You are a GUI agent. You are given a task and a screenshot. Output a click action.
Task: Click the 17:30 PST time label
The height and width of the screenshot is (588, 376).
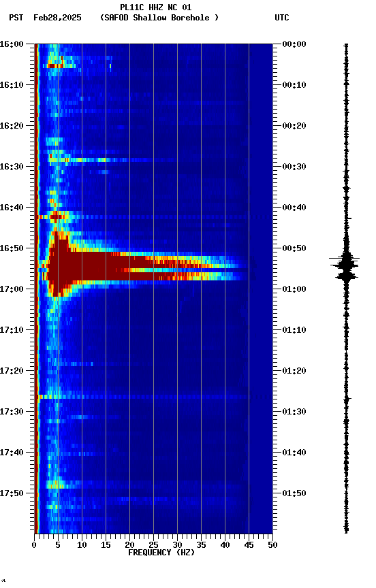point(12,412)
